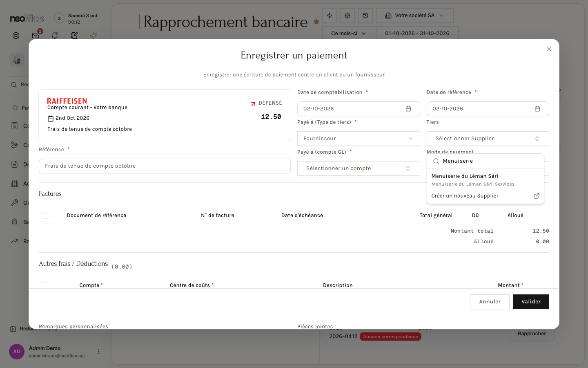Click the Réduire le menu collapse icon
Screen dimensions: 588x368
pyautogui.click(x=13, y=329)
